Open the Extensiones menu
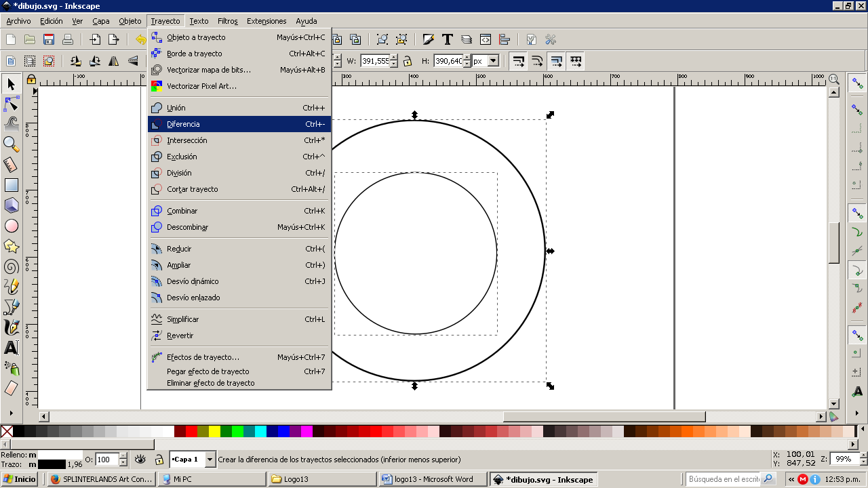This screenshot has width=868, height=488. (x=267, y=21)
